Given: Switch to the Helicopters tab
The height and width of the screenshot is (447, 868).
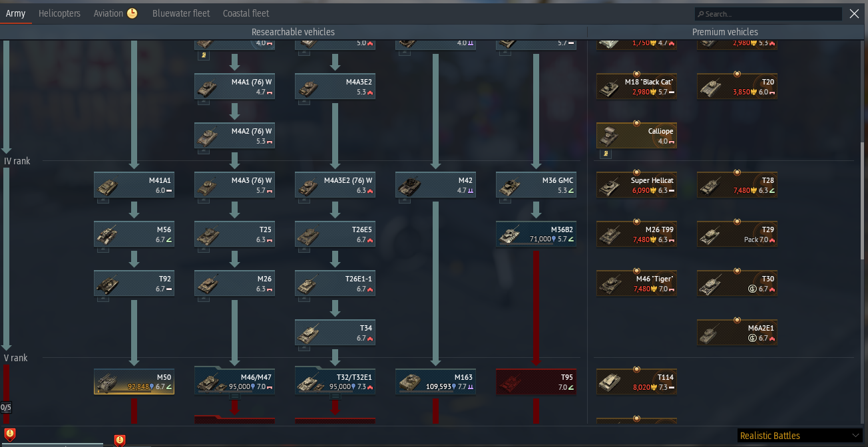Looking at the screenshot, I should 59,13.
